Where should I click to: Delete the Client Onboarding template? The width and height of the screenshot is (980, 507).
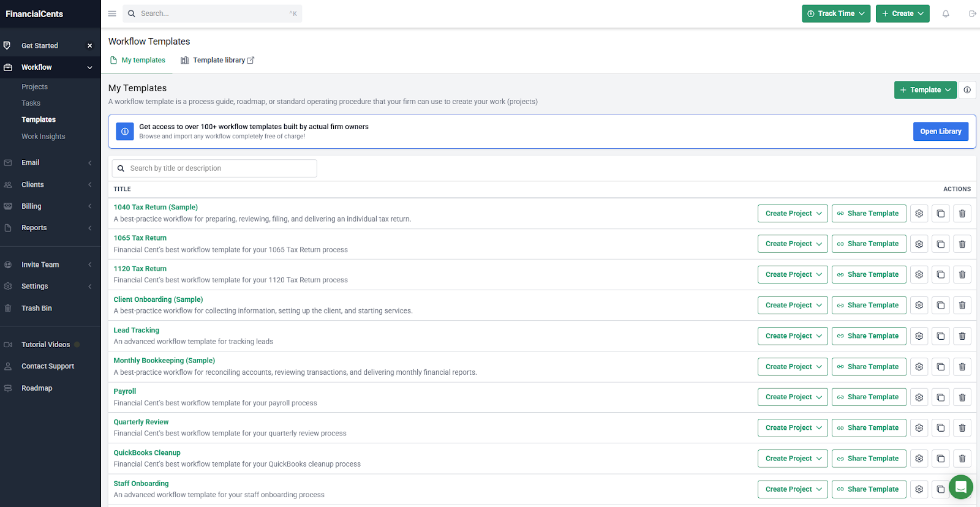(962, 306)
